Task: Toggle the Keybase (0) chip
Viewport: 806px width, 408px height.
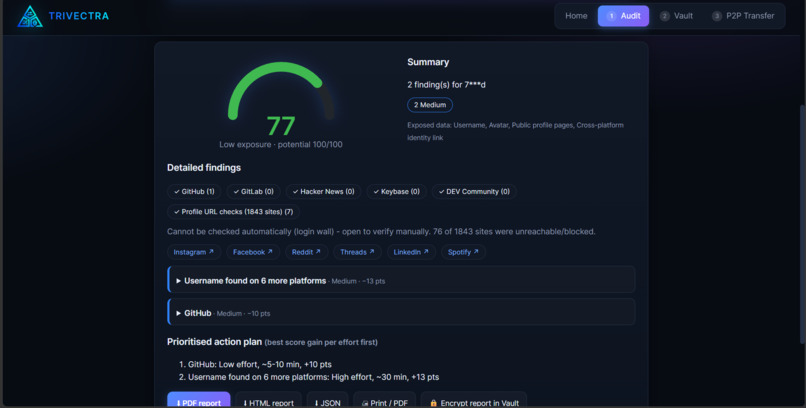Action: click(x=396, y=192)
